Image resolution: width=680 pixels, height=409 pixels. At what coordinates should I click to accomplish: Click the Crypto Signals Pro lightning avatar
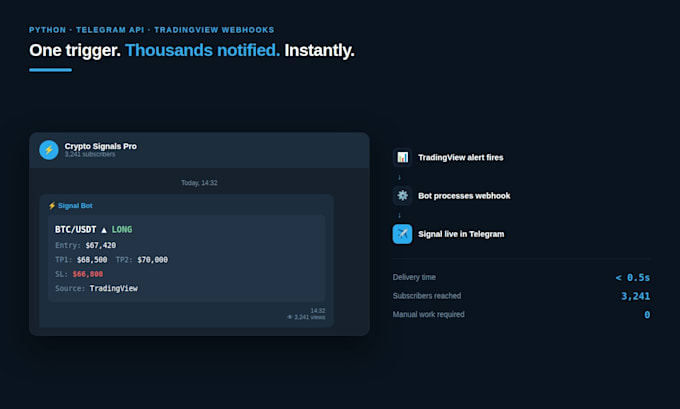[x=49, y=150]
